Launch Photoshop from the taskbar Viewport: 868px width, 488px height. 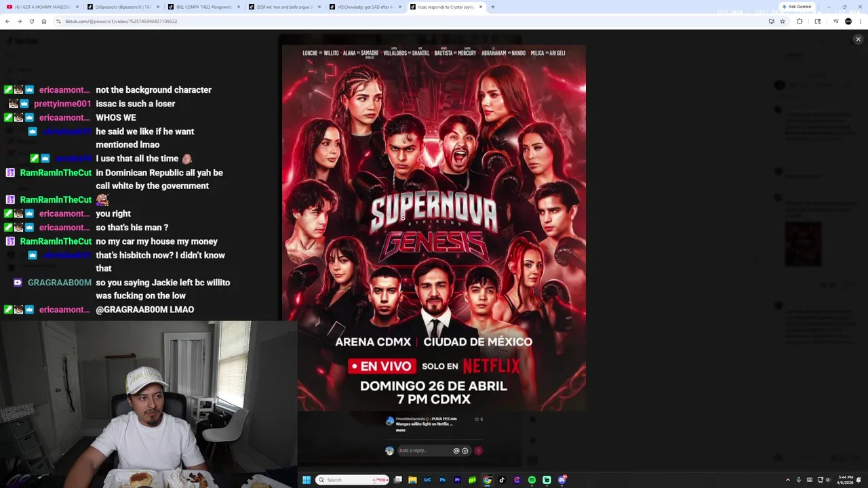(x=442, y=480)
